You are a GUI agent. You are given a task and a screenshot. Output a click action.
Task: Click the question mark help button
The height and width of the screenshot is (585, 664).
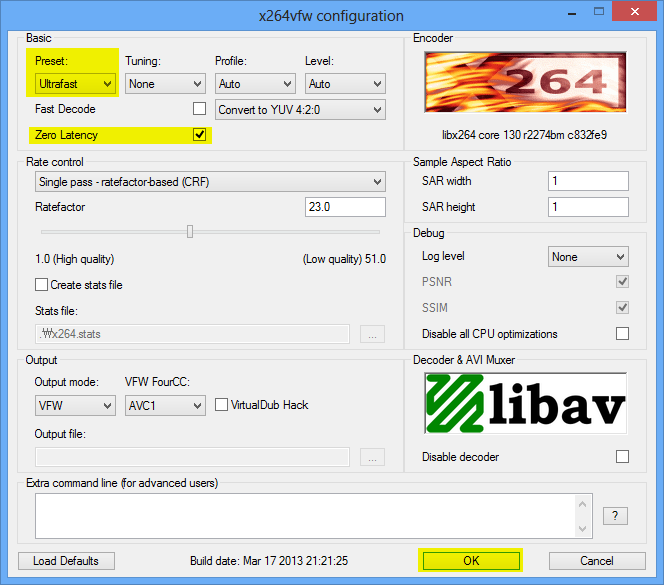pyautogui.click(x=616, y=516)
